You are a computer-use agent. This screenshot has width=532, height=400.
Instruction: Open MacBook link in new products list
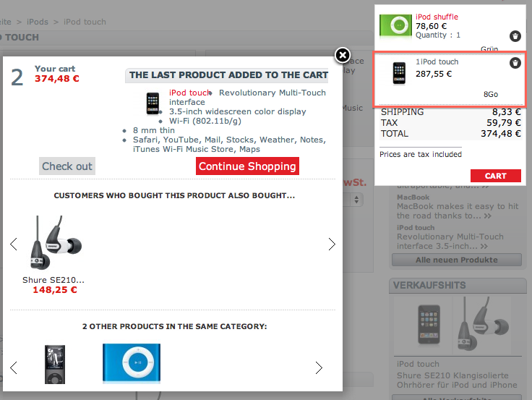pos(413,197)
